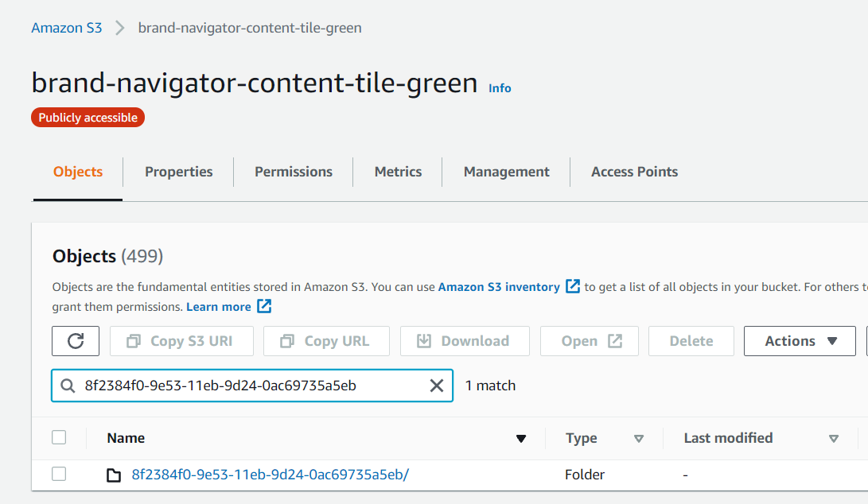Click the breadcrumb chevron separator after Amazon S3
Screen dimensions: 868x504
[119, 28]
